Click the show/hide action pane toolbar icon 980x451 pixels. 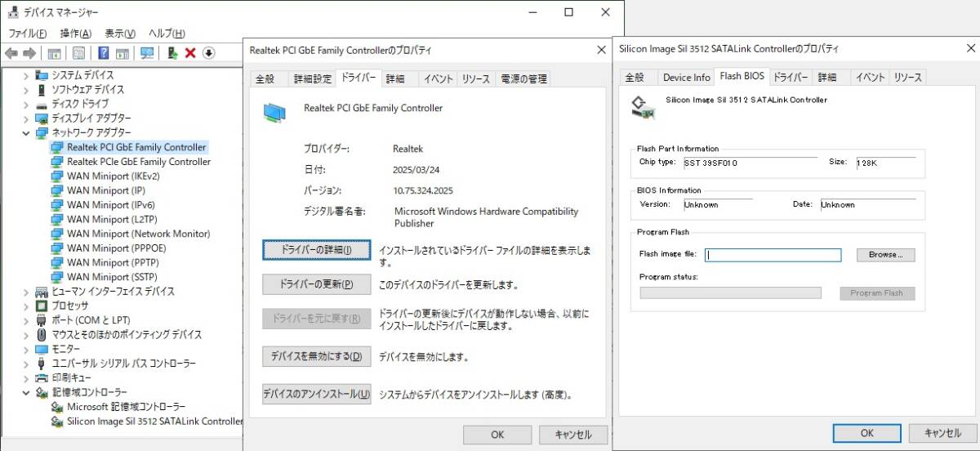point(122,53)
